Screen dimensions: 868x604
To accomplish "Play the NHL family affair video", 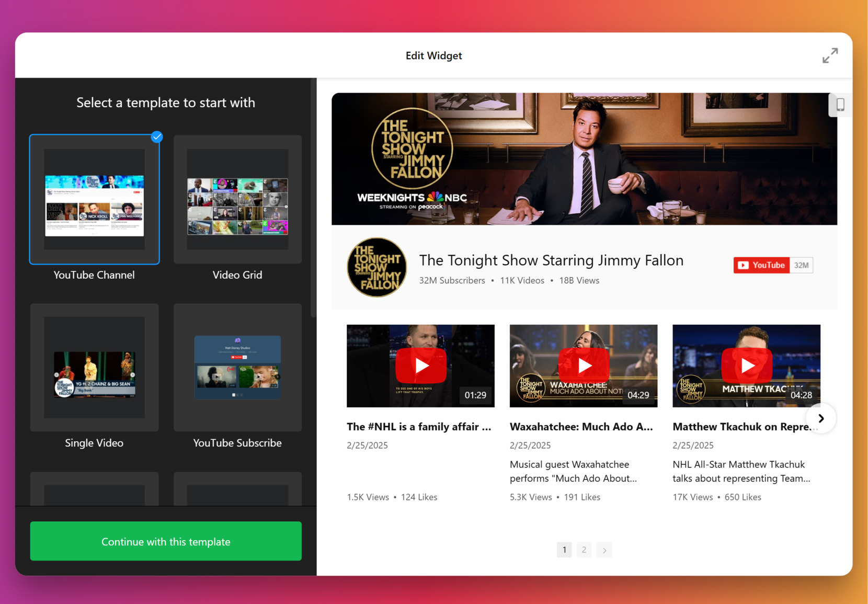I will coord(420,366).
